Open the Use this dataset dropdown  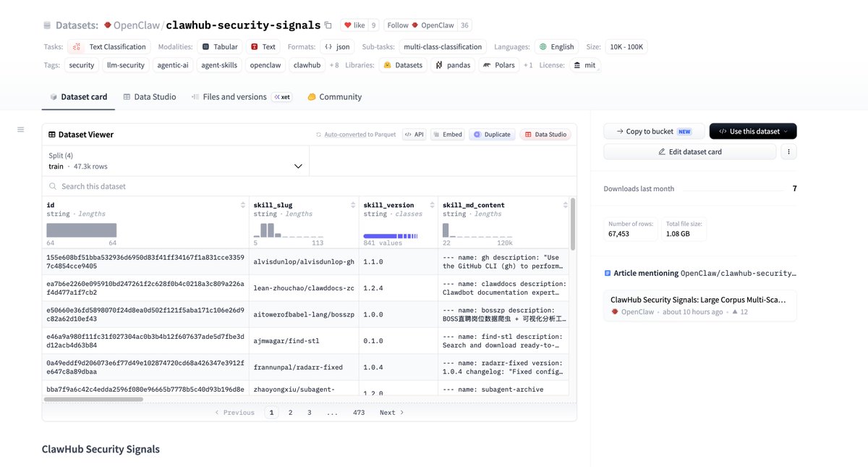753,131
